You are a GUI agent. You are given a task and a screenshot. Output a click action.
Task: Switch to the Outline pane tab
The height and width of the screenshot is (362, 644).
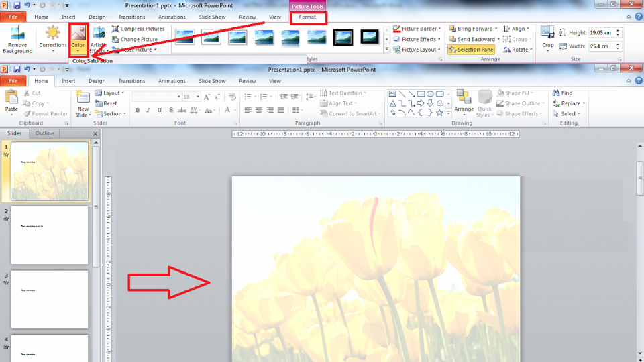(x=44, y=133)
